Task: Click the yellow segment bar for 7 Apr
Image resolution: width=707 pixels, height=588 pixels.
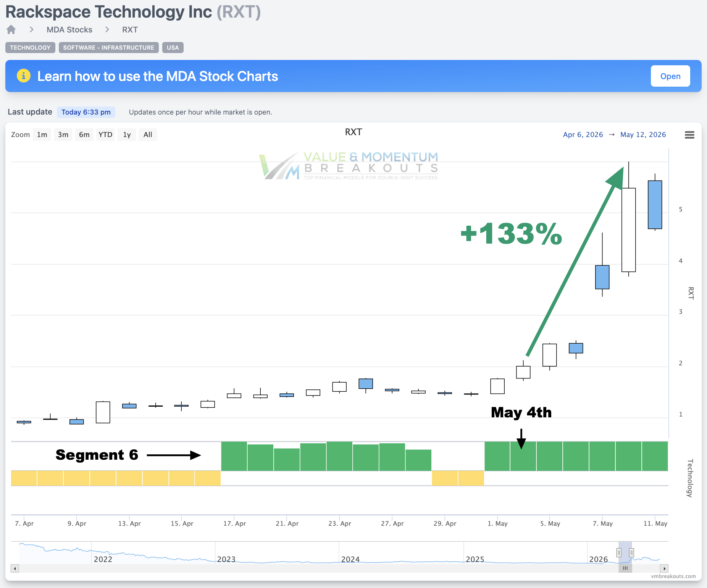Action: [x=24, y=478]
